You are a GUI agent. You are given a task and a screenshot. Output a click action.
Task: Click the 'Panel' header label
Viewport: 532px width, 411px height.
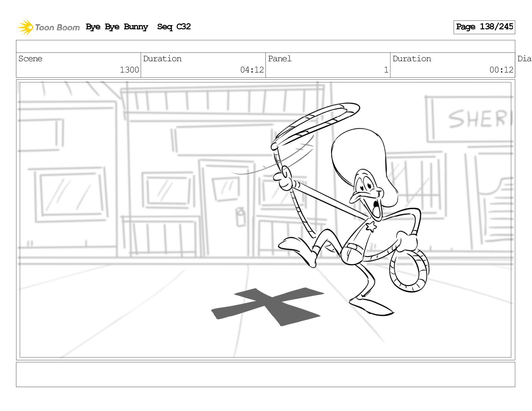[280, 59]
